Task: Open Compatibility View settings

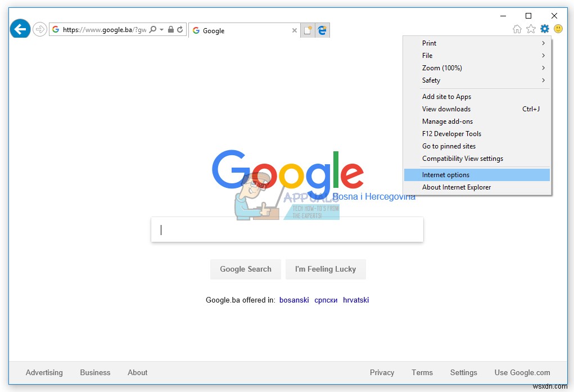Action: tap(463, 158)
